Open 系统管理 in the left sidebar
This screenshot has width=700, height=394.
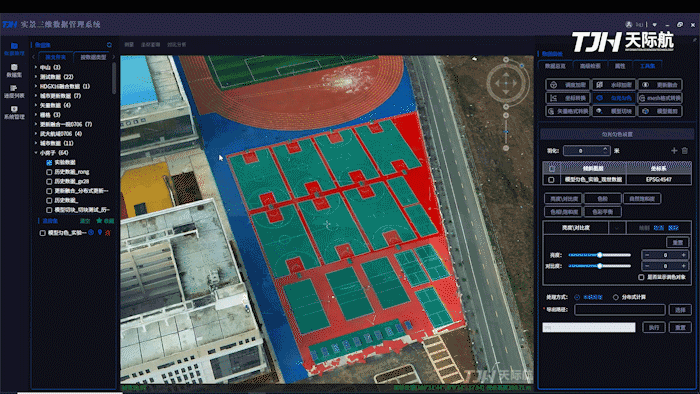tap(14, 112)
